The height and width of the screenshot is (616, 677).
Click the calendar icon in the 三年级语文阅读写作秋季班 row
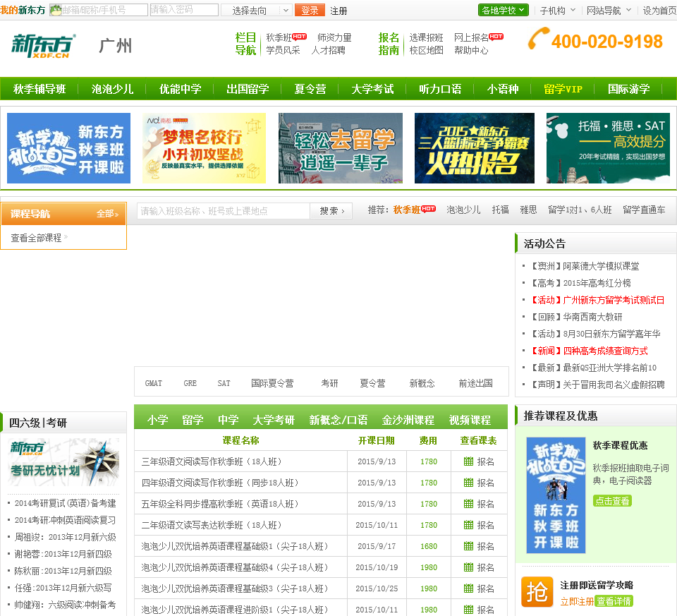(x=468, y=461)
